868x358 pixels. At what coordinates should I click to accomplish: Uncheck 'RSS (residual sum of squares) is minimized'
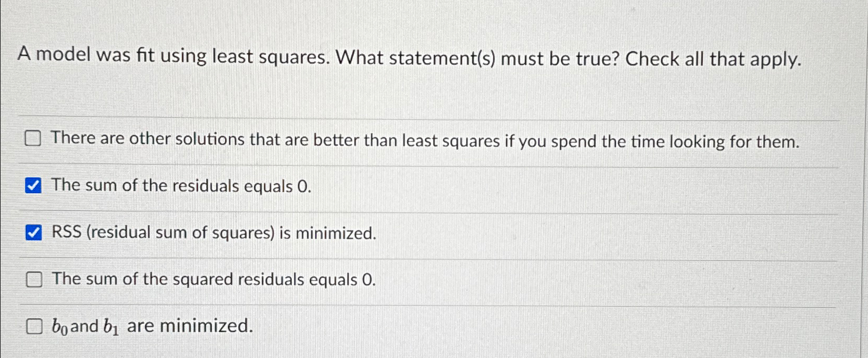[35, 231]
